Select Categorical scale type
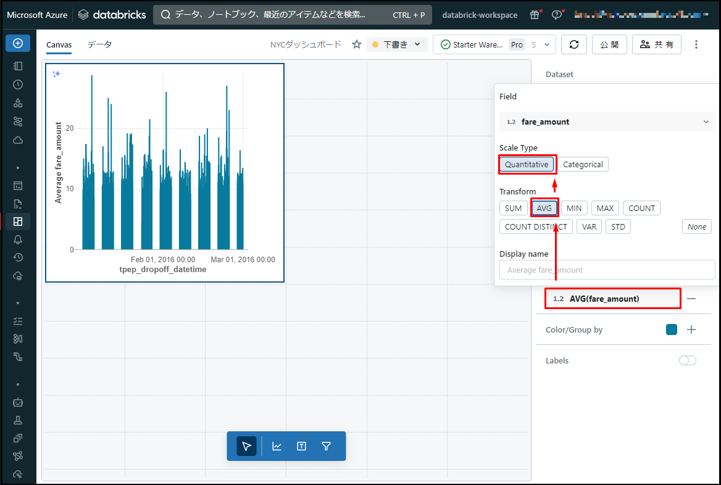Screen dimensions: 721x485 (x=582, y=164)
